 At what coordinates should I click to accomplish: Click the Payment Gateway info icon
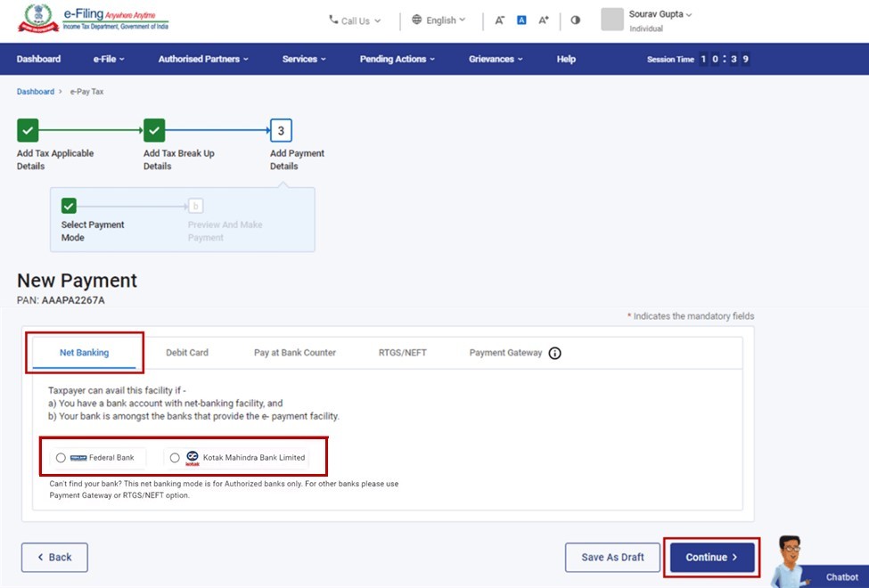pyautogui.click(x=555, y=353)
